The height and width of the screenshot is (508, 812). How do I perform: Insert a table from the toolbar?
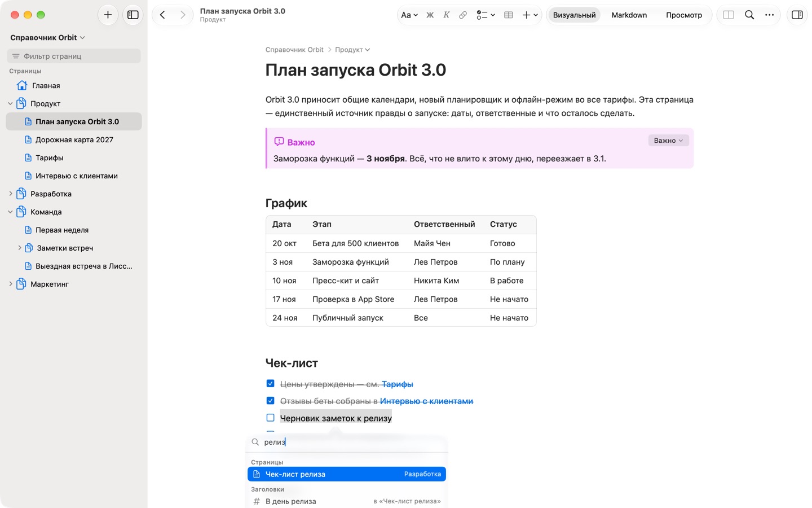pyautogui.click(x=509, y=15)
